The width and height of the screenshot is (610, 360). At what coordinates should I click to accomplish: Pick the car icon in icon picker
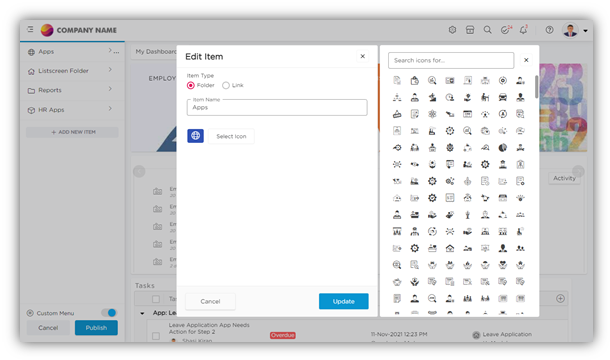503,97
